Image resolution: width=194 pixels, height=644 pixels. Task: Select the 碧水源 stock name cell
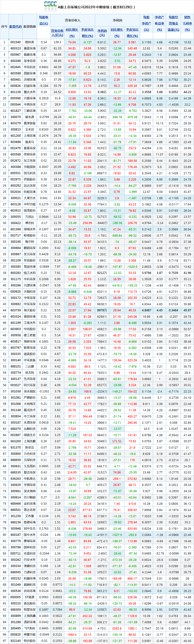click(x=30, y=117)
